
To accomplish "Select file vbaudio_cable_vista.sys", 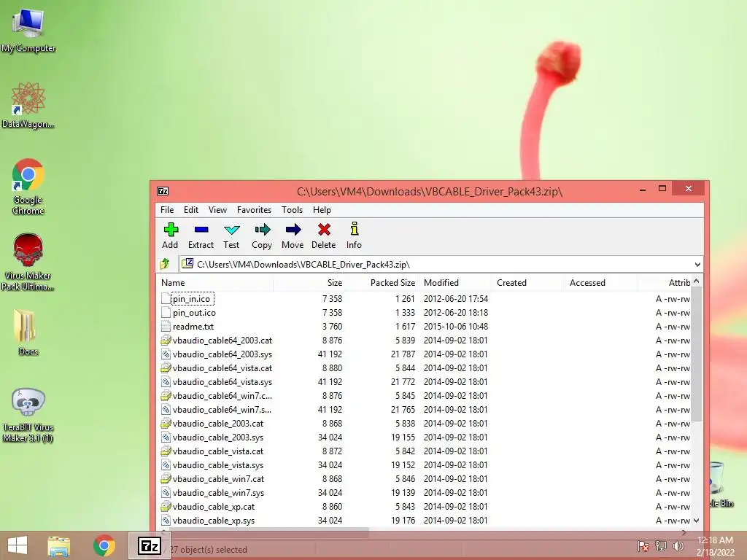I will click(218, 464).
